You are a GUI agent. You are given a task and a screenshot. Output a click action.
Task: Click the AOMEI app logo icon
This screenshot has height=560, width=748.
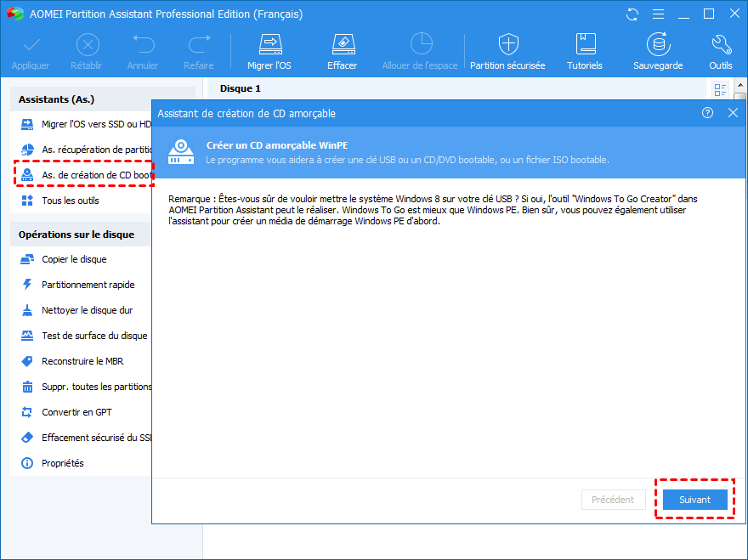14,14
